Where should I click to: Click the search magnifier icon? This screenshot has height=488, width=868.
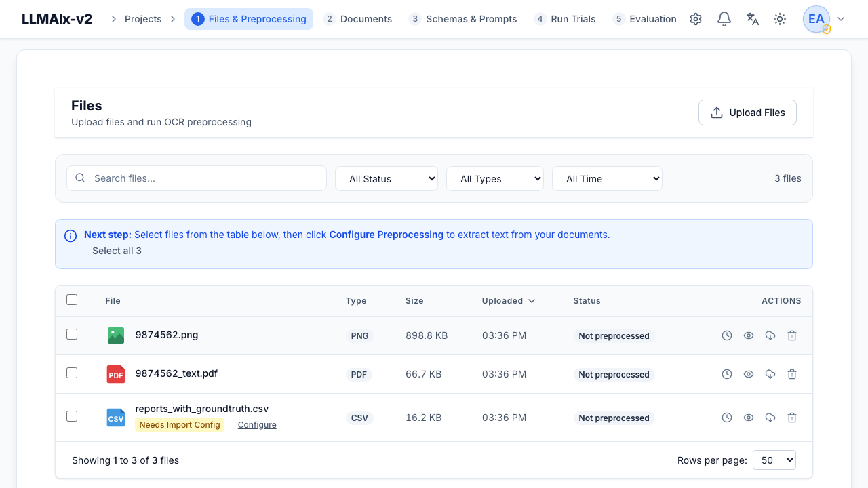80,178
